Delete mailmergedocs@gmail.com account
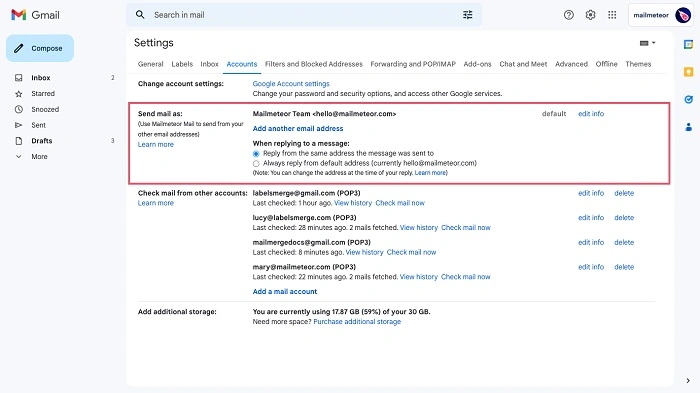Viewport: 700px width, 393px height. 624,242
